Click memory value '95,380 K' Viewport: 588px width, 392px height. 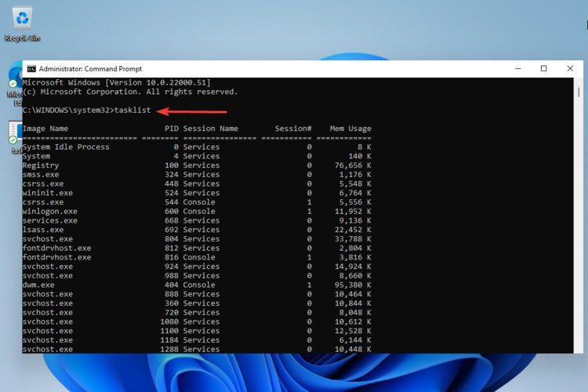[353, 285]
